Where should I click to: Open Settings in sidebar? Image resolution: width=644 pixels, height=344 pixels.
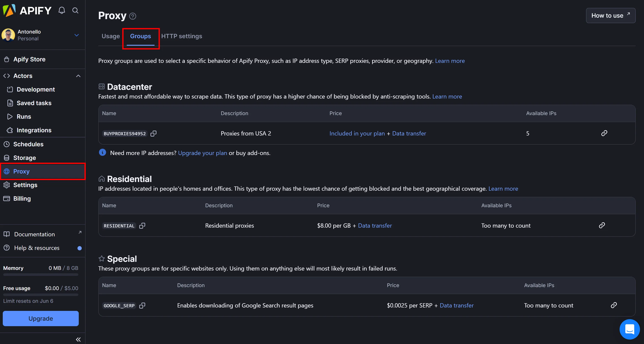pos(42,185)
